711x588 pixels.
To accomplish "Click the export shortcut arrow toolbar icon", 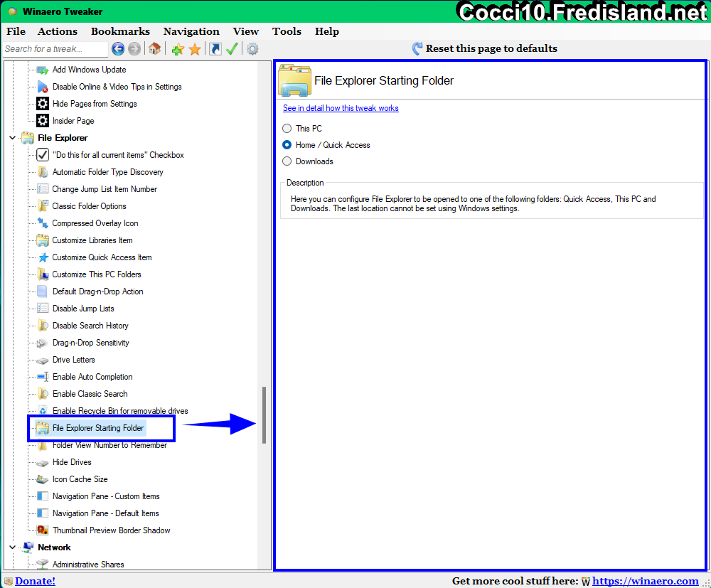I will (215, 48).
